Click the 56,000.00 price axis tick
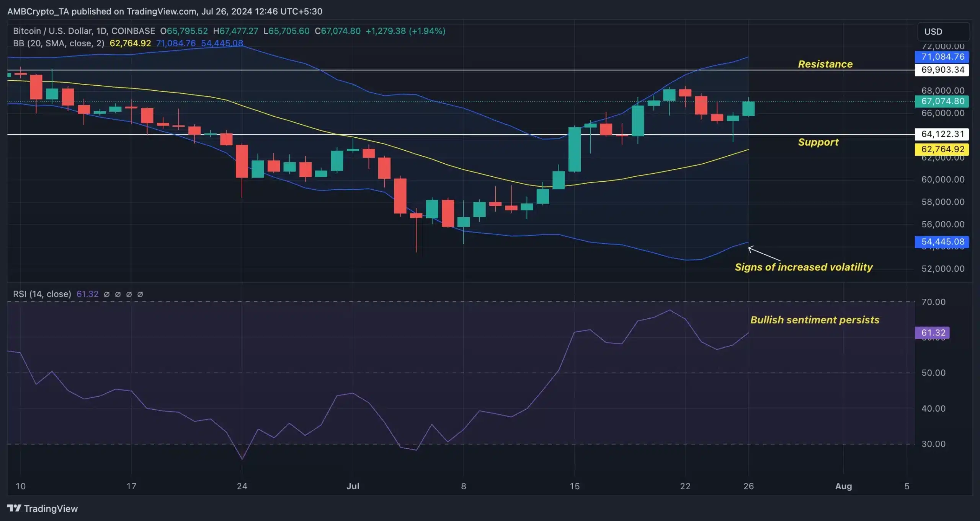The width and height of the screenshot is (980, 521). click(943, 224)
